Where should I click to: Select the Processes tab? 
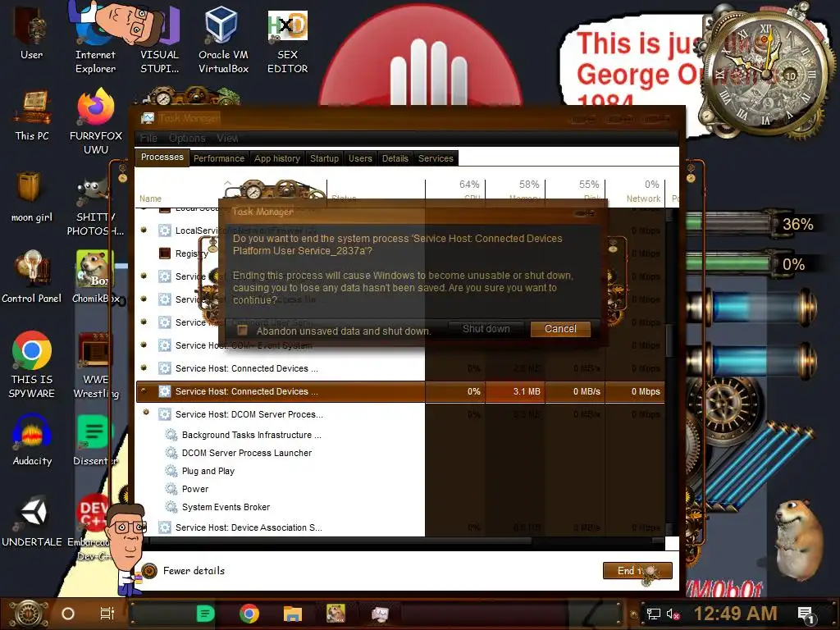click(x=162, y=157)
